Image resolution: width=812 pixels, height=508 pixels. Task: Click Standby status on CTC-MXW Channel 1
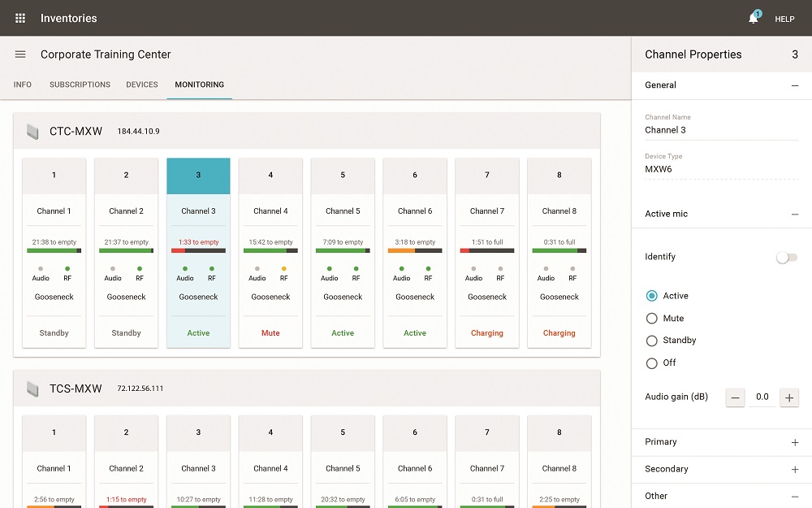54,333
